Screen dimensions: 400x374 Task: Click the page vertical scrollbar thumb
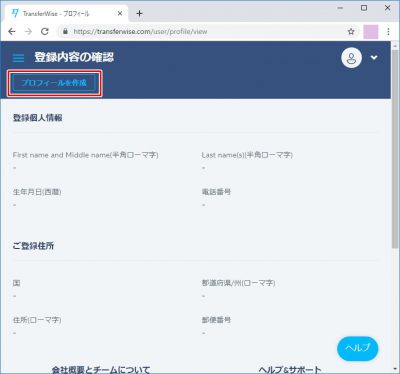(395, 148)
